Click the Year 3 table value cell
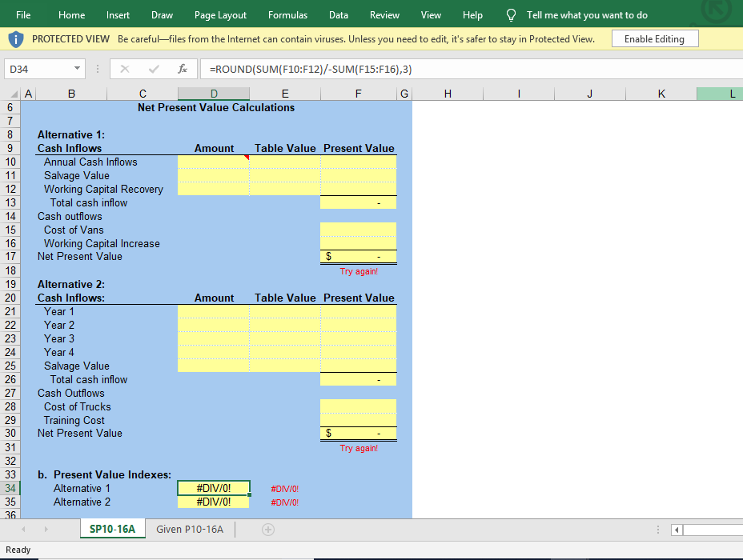This screenshot has width=743, height=560. (285, 339)
